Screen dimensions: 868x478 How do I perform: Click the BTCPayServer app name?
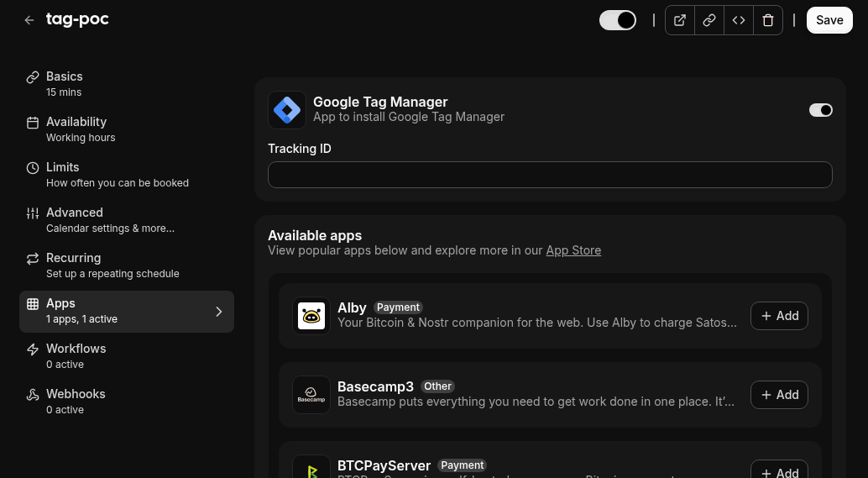(x=384, y=465)
